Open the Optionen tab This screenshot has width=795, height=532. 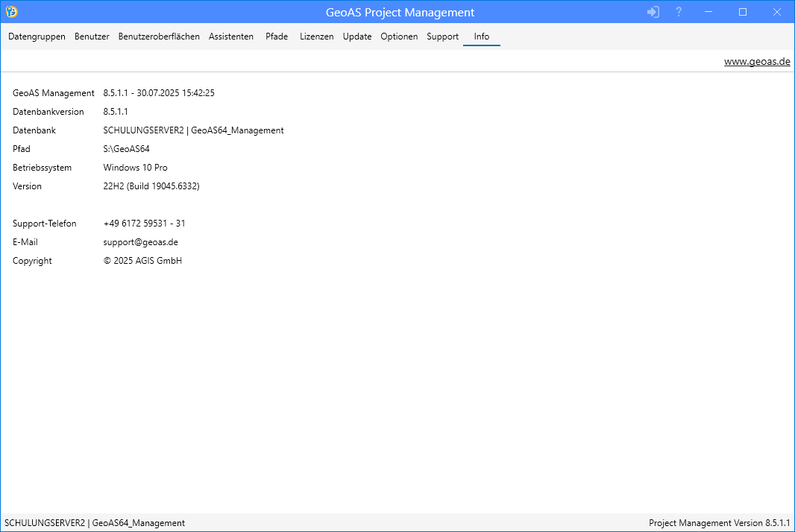point(399,37)
